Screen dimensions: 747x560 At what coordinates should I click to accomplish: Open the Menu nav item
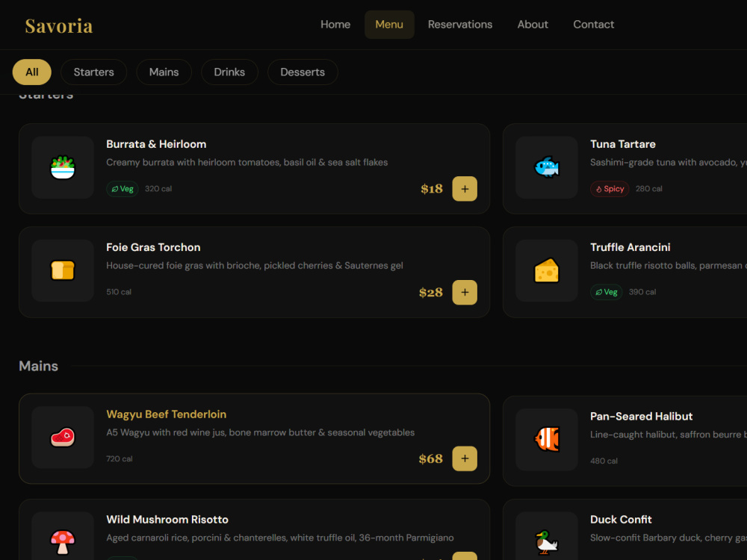point(389,25)
